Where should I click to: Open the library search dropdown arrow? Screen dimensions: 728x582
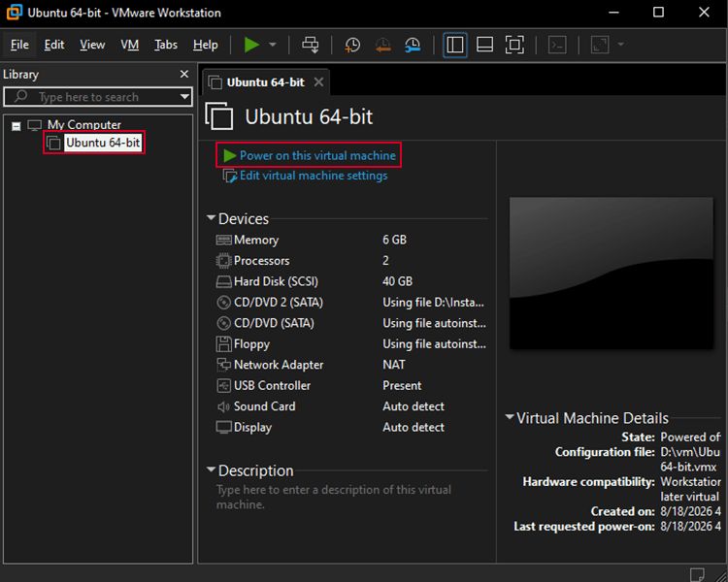184,97
